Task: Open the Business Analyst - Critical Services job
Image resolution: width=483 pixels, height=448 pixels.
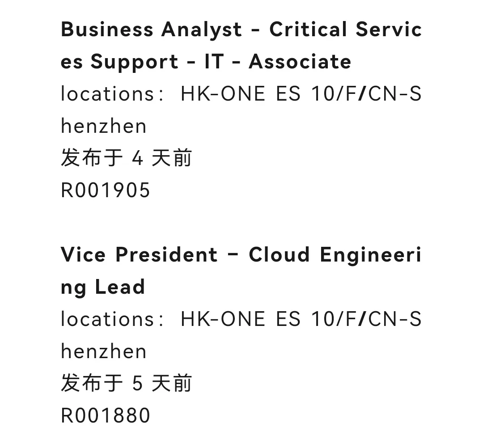Action: point(241,46)
